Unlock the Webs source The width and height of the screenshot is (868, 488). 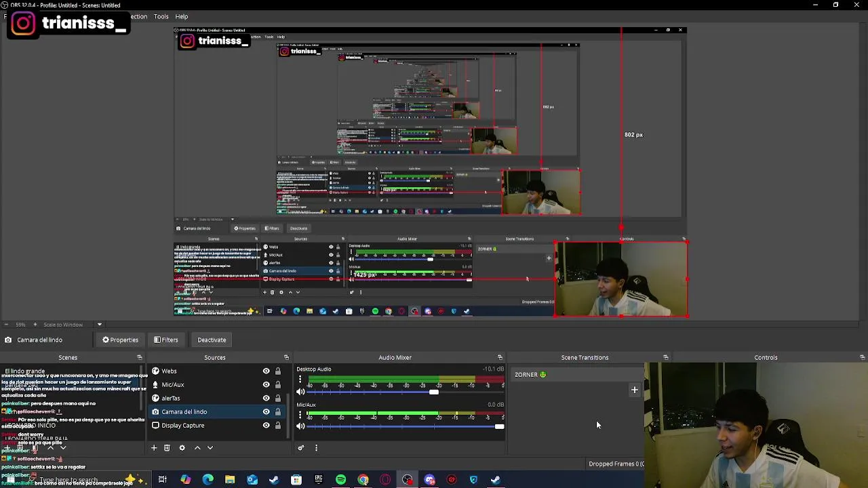coord(278,371)
